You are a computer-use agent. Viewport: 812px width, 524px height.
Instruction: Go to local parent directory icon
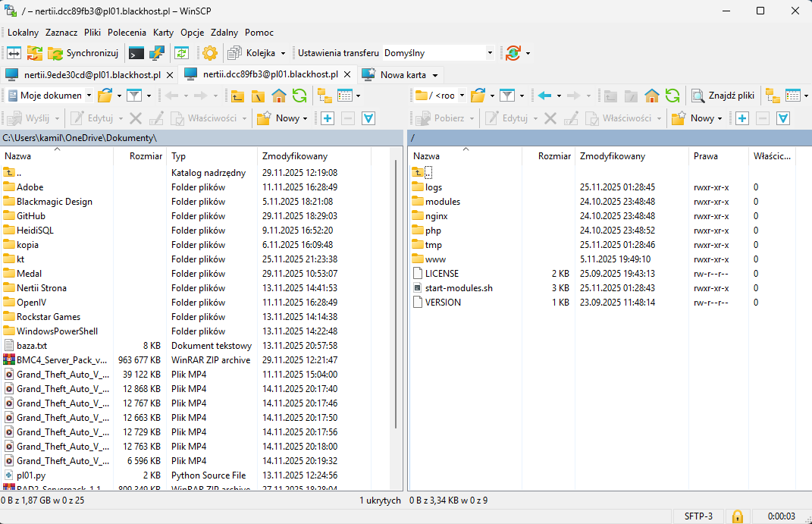click(x=238, y=96)
